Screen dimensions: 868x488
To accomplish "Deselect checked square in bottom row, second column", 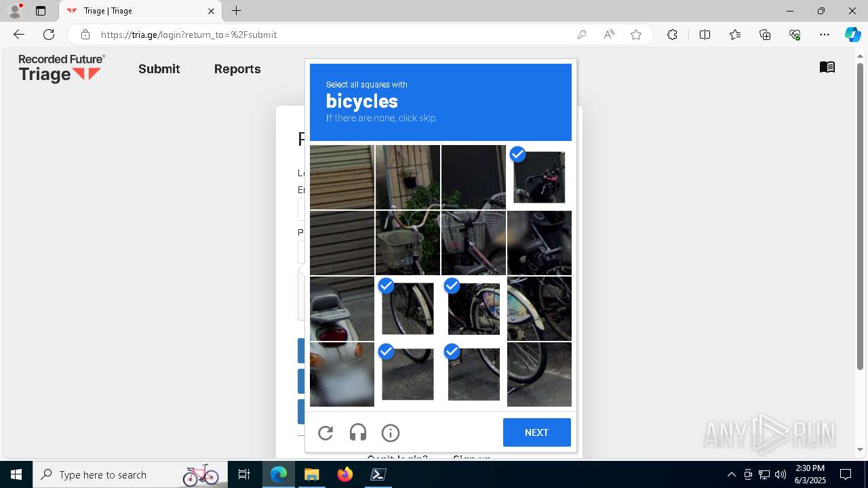I will pos(408,374).
